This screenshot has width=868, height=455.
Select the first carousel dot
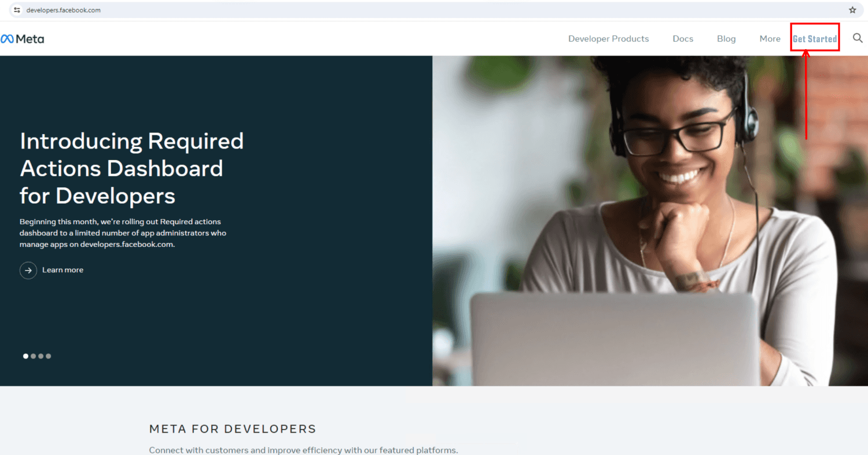(x=25, y=356)
